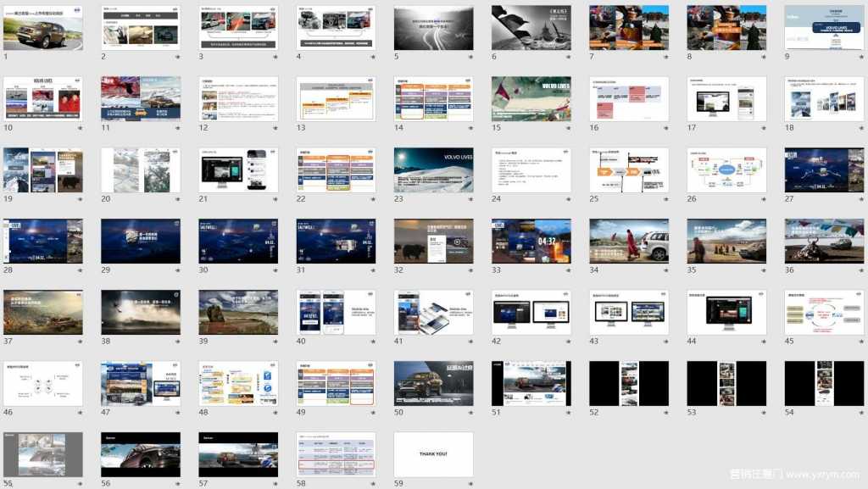The height and width of the screenshot is (489, 868).
Task: Click the transition star under slide 18
Action: click(x=861, y=128)
